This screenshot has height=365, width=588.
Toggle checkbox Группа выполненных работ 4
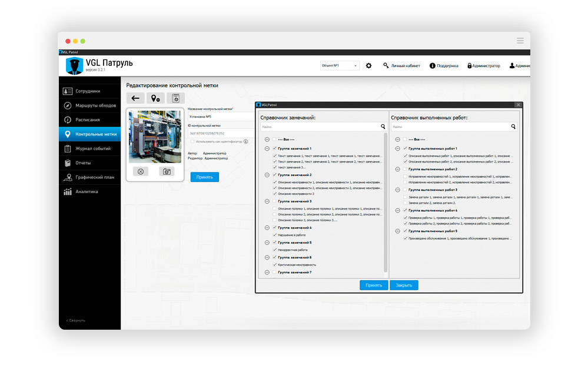point(405,210)
